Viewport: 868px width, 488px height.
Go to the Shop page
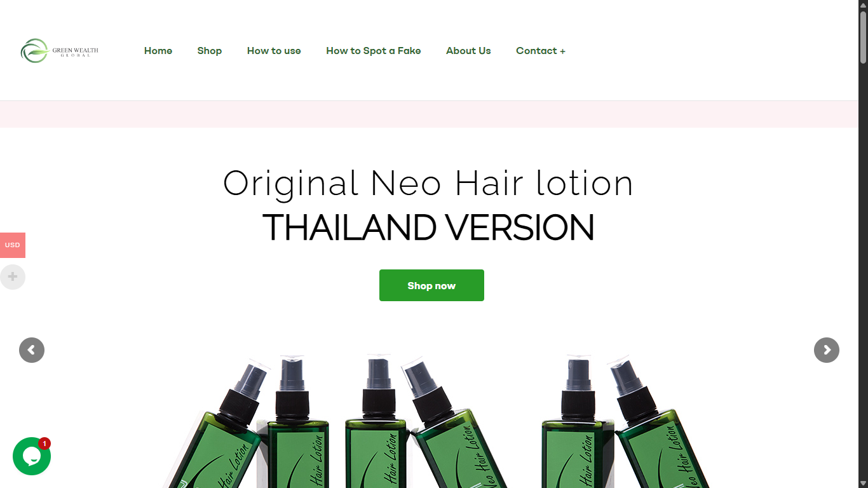click(x=210, y=51)
